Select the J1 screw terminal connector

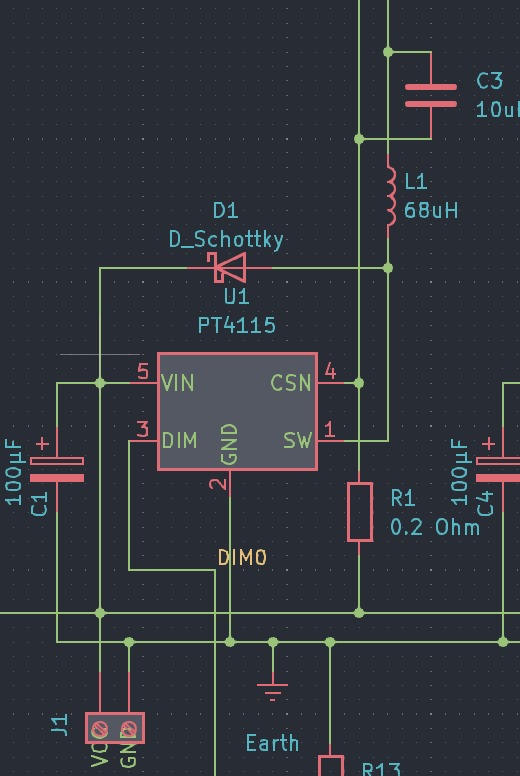point(115,728)
